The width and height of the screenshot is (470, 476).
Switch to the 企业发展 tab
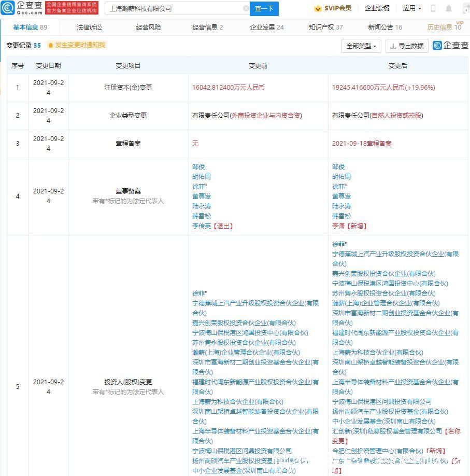pyautogui.click(x=267, y=27)
